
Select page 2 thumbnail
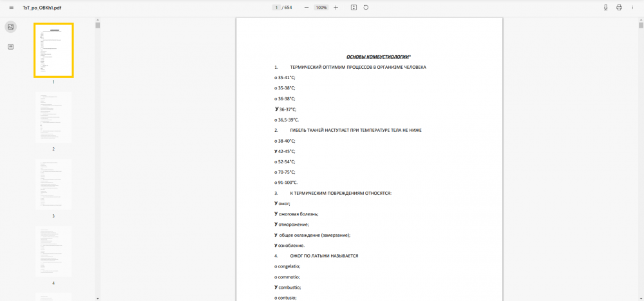point(53,117)
